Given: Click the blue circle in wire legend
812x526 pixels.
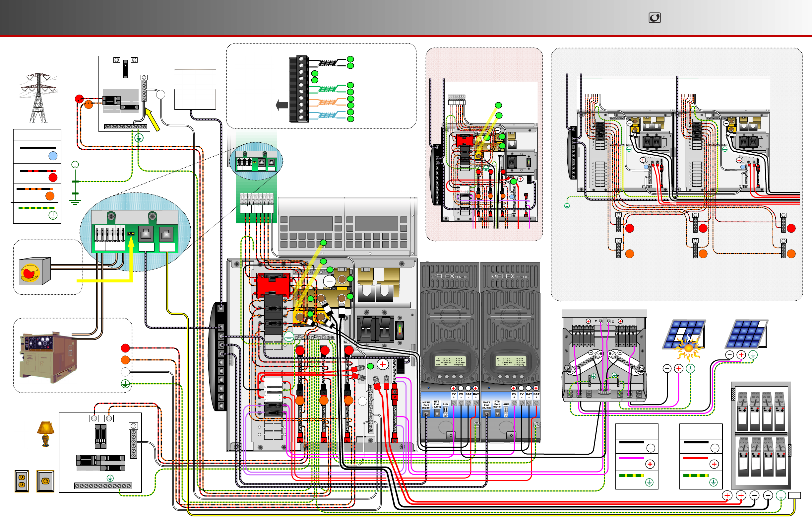Looking at the screenshot, I should [x=53, y=156].
